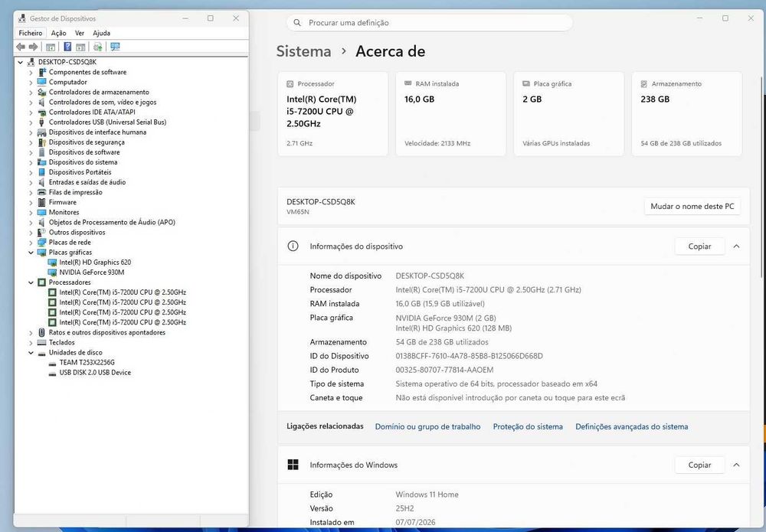Click the update driver toolbar icon with the green arrow
Screen dimensions: 766x532
point(98,47)
